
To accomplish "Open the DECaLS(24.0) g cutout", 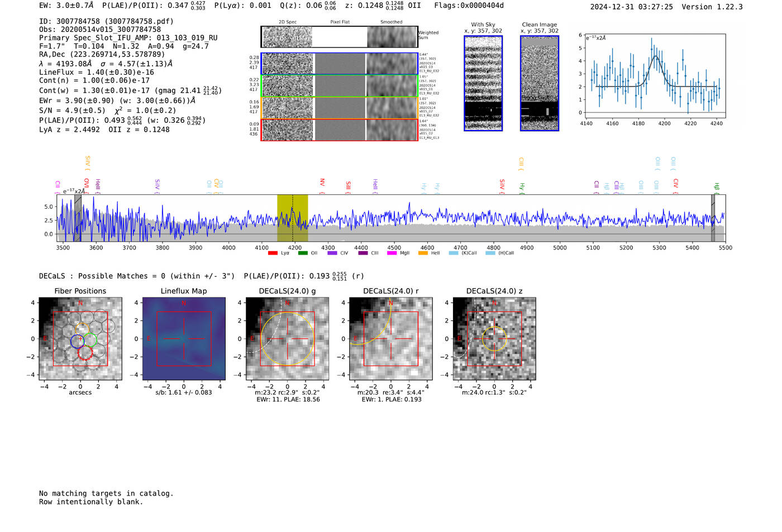I will click(x=288, y=339).
